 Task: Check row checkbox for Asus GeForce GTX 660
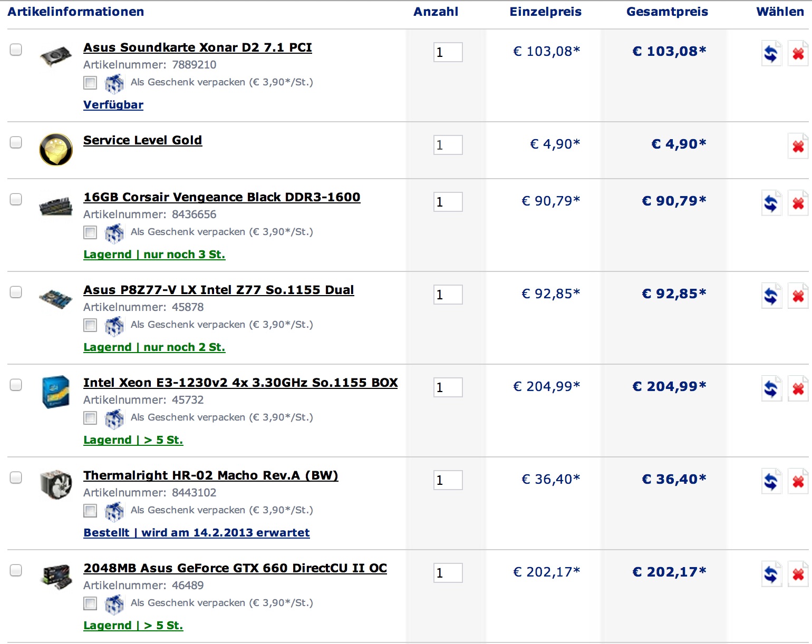pos(16,570)
